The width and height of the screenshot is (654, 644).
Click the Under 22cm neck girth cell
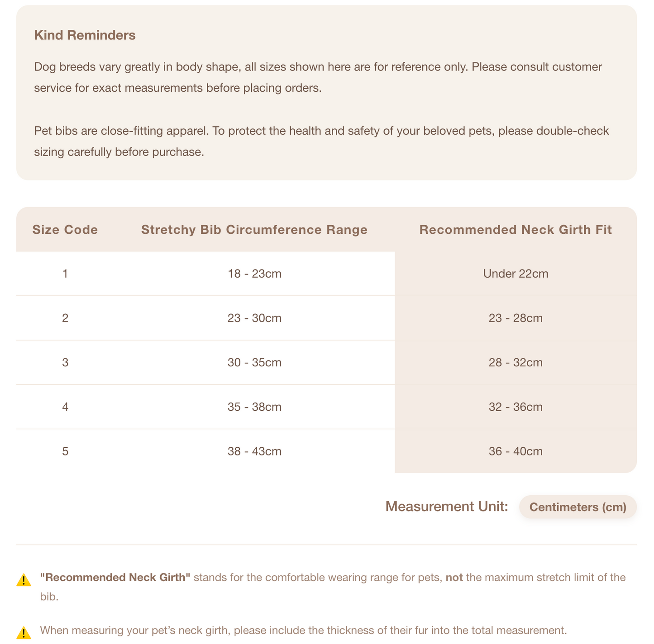516,274
